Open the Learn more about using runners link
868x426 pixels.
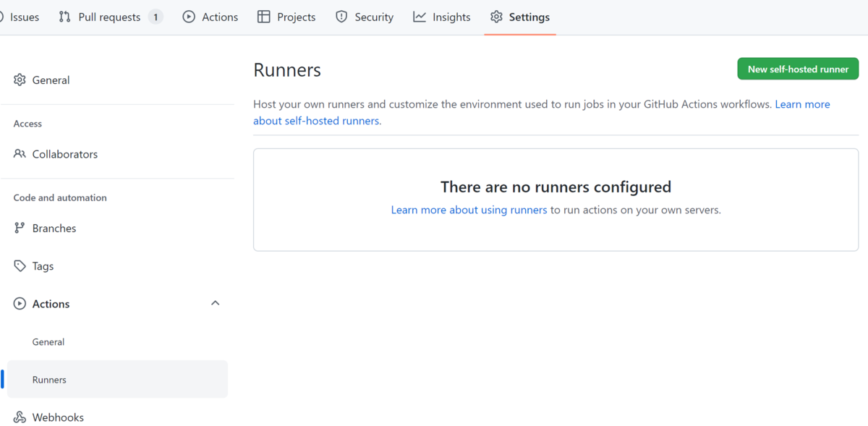pos(469,209)
